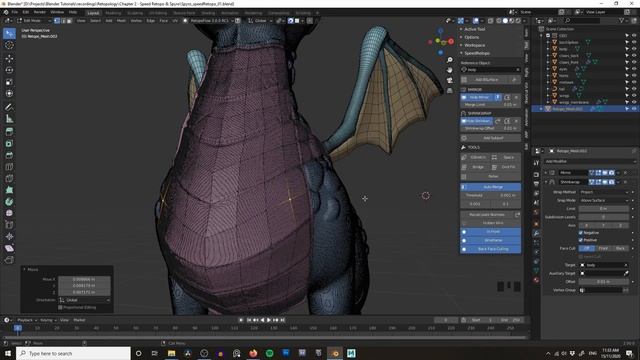
Task: Open the Snap Mode dropdown
Action: (604, 200)
